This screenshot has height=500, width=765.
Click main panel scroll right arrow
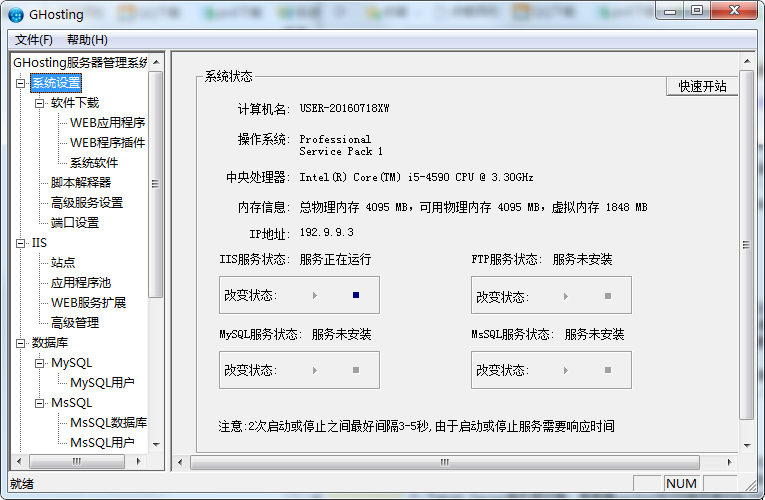[729, 462]
